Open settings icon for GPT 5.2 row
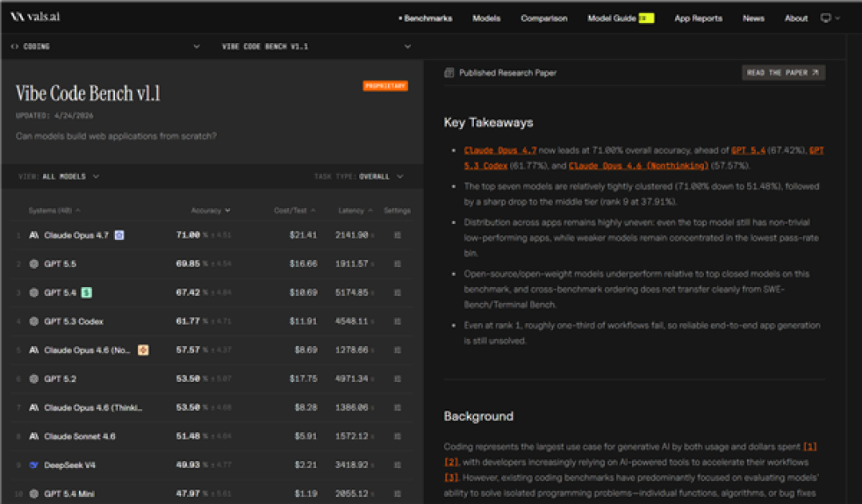The height and width of the screenshot is (504, 862). 397,379
